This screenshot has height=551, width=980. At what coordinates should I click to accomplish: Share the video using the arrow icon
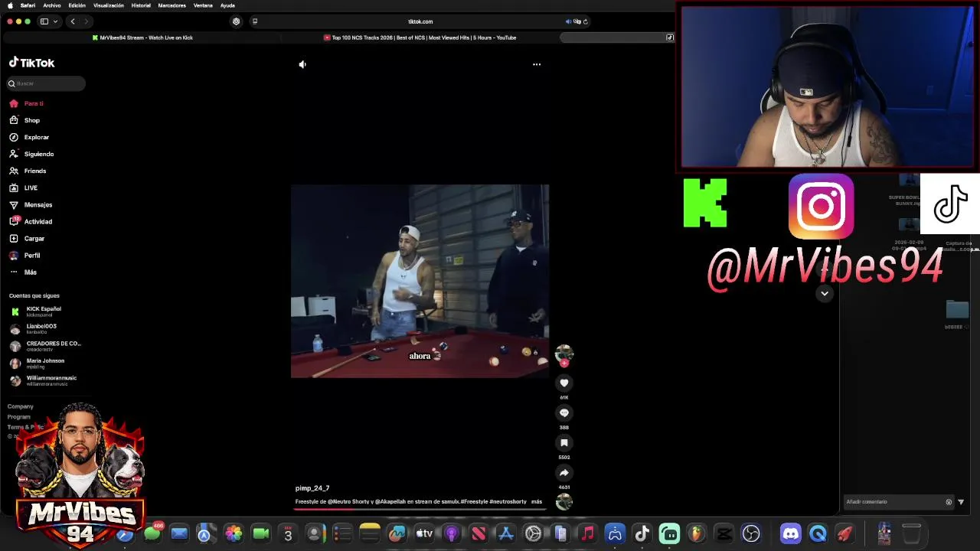pos(564,472)
